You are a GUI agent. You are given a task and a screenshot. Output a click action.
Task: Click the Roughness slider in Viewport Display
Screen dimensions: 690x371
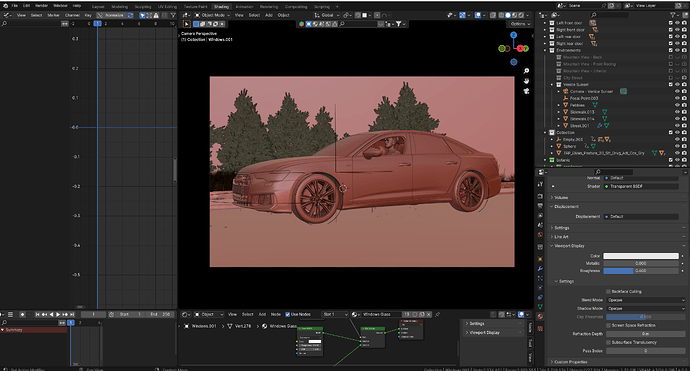pos(641,271)
